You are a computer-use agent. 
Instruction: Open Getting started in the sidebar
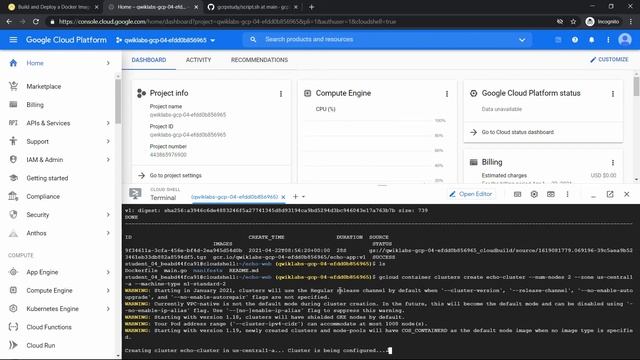click(x=47, y=178)
